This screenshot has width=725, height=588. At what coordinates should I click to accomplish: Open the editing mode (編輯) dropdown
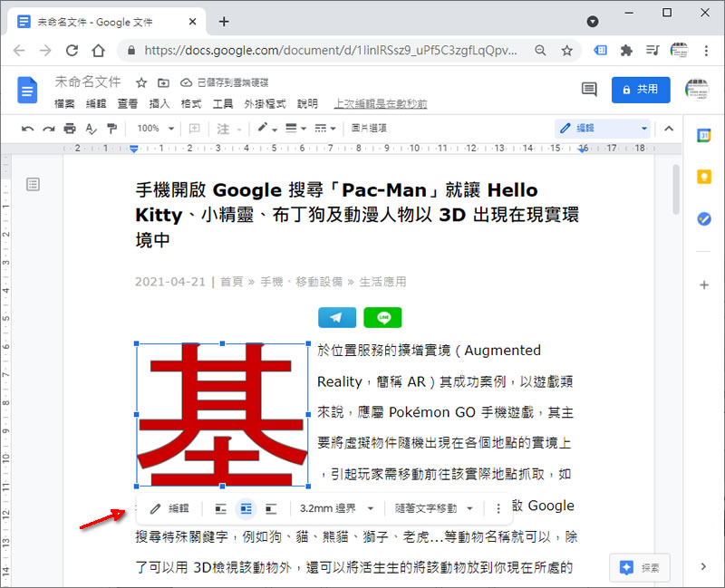pyautogui.click(x=603, y=128)
